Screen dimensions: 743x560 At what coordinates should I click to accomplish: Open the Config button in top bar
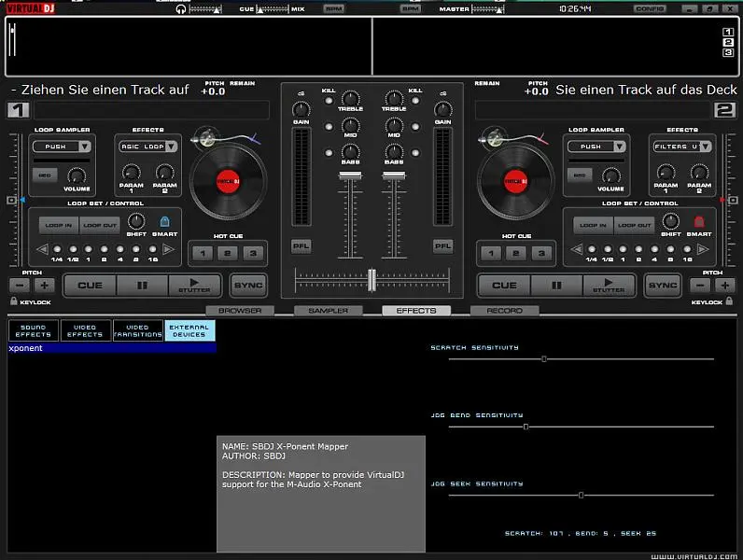650,8
